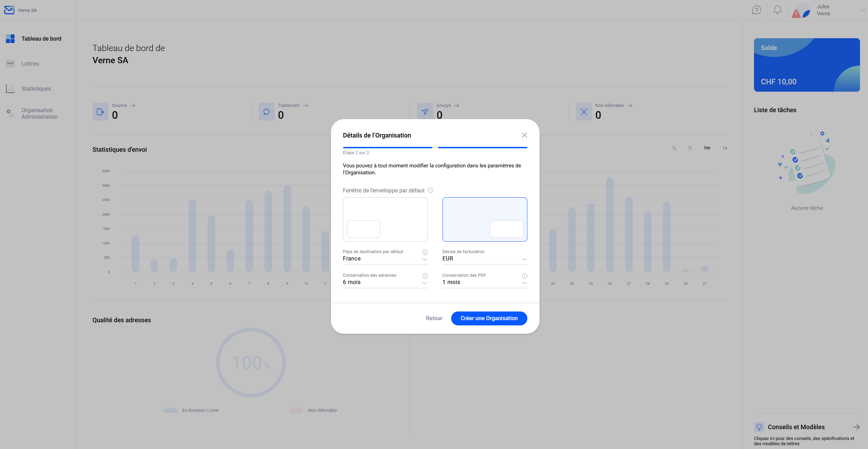Click info icon for Pays de destination
The height and width of the screenshot is (449, 868).
click(425, 252)
